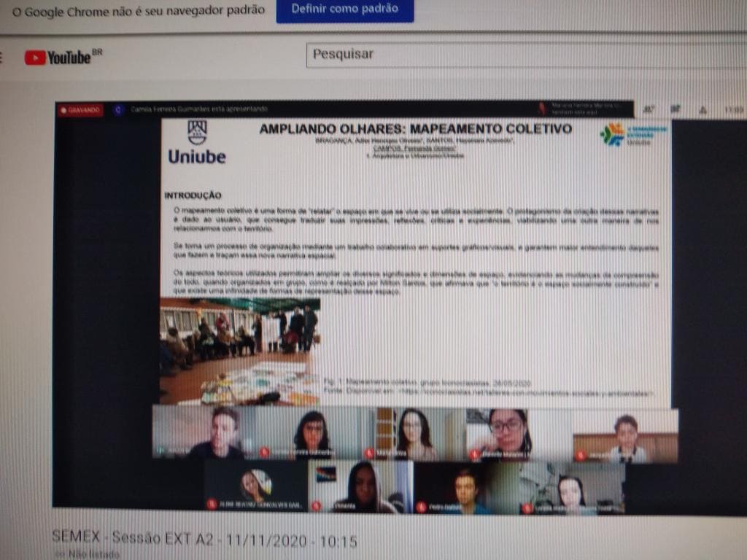The height and width of the screenshot is (560, 747).
Task: Click the muted mic icon on the Pedro tile
Action: pos(421,507)
